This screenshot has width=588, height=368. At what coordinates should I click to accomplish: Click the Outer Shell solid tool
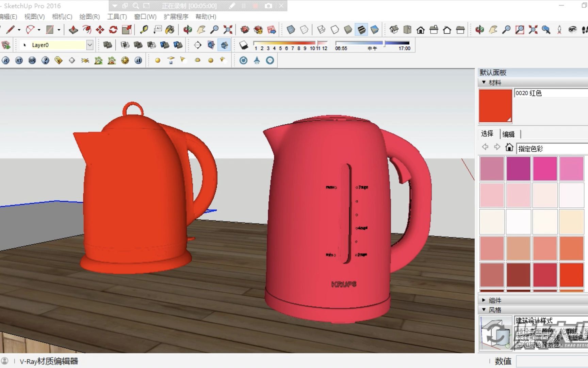coord(108,45)
